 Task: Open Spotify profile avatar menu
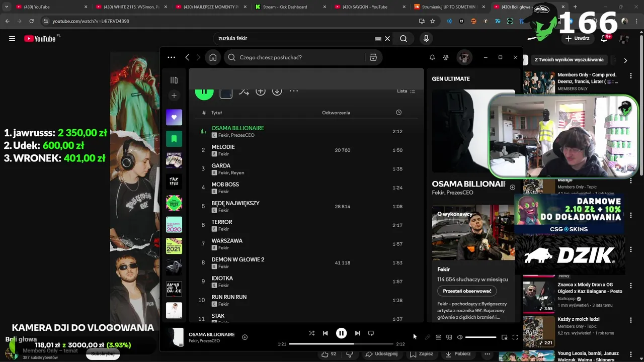coord(464,57)
